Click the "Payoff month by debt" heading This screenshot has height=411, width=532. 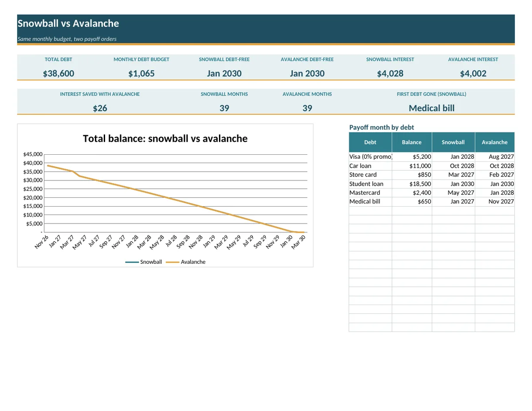[382, 128]
